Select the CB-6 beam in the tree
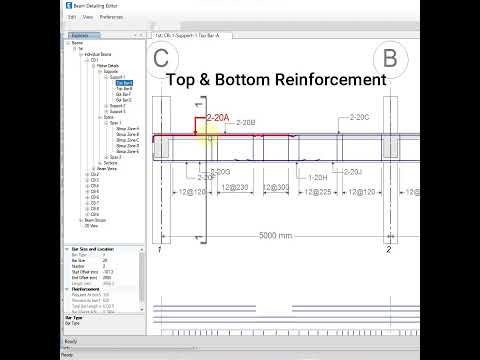 95,197
